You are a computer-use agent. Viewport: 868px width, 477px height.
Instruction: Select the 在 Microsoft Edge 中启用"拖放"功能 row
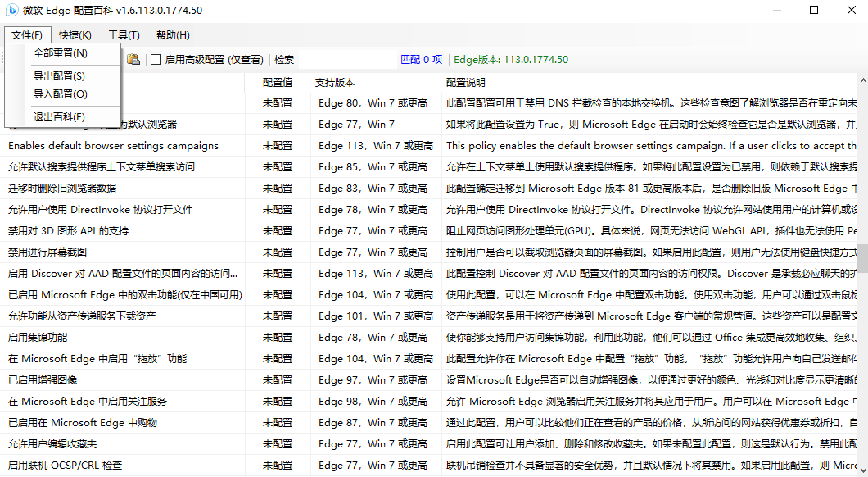[429, 358]
